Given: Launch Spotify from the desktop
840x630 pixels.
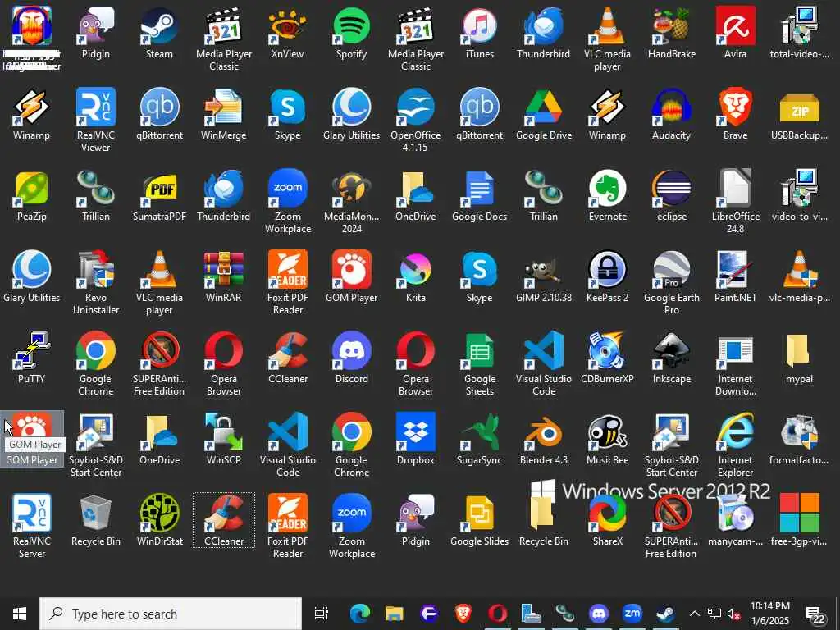Looking at the screenshot, I should coord(351,33).
